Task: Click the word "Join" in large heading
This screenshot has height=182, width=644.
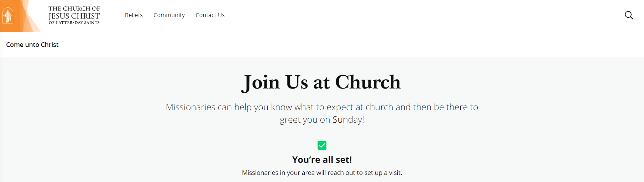Action: [261, 82]
